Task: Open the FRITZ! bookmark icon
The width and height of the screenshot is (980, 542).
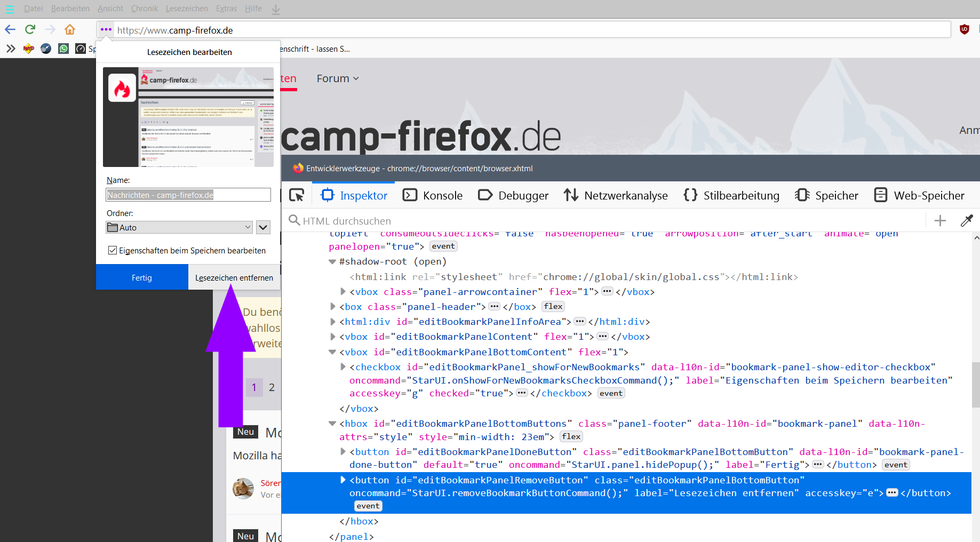Action: pyautogui.click(x=29, y=49)
